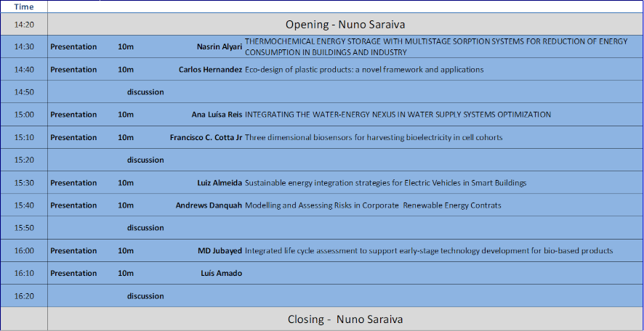
Task: Select presenter name Nasrin Alyari
Action: pos(219,47)
